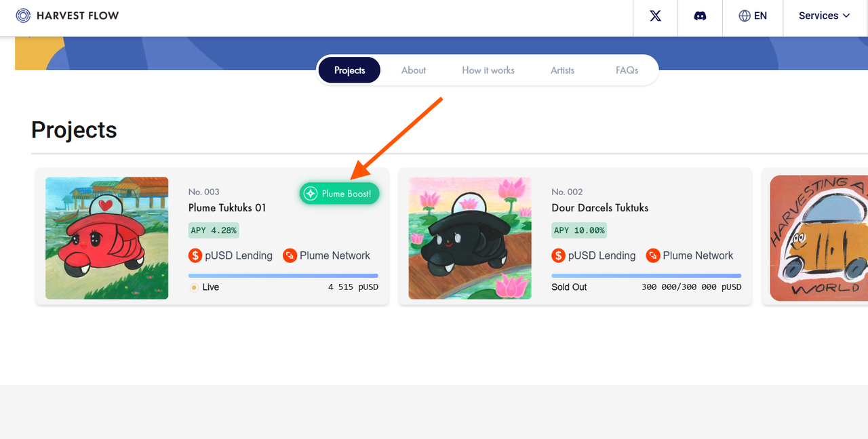
Task: Click Plume Network icon on Plume Tuktuks 01
Action: [x=290, y=255]
